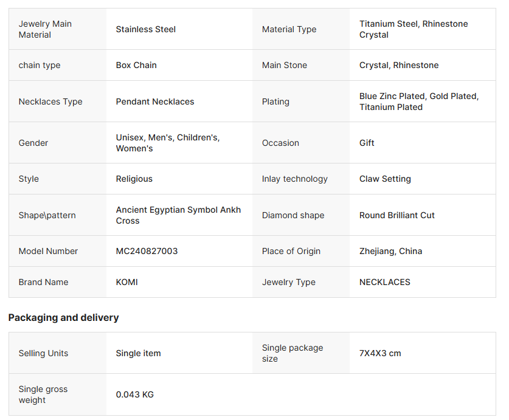Click the Gift occasion value
Screen dimensions: 509x420
click(367, 143)
